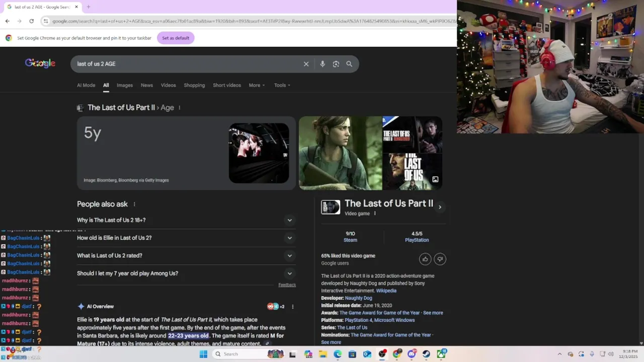644x362 pixels.
Task: Click 'See more' next to Awards
Action: [x=433, y=313]
